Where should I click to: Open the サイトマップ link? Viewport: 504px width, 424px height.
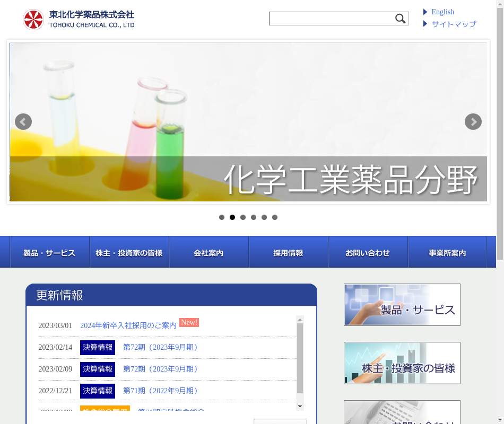pyautogui.click(x=454, y=24)
